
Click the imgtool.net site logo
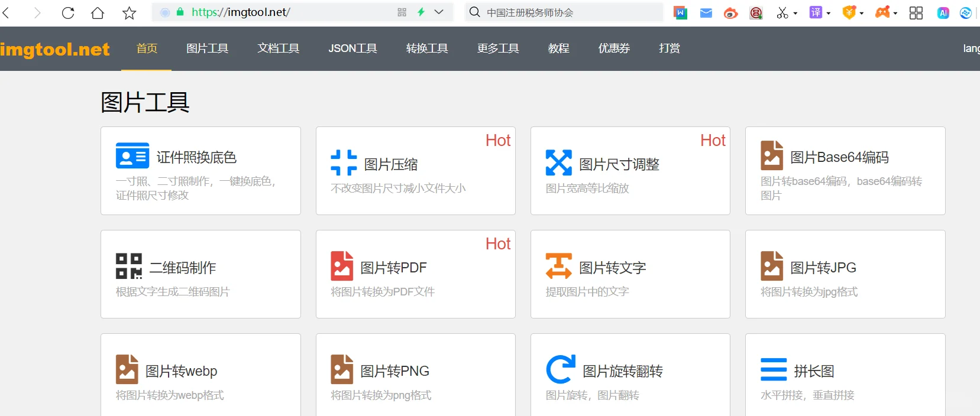pos(54,49)
